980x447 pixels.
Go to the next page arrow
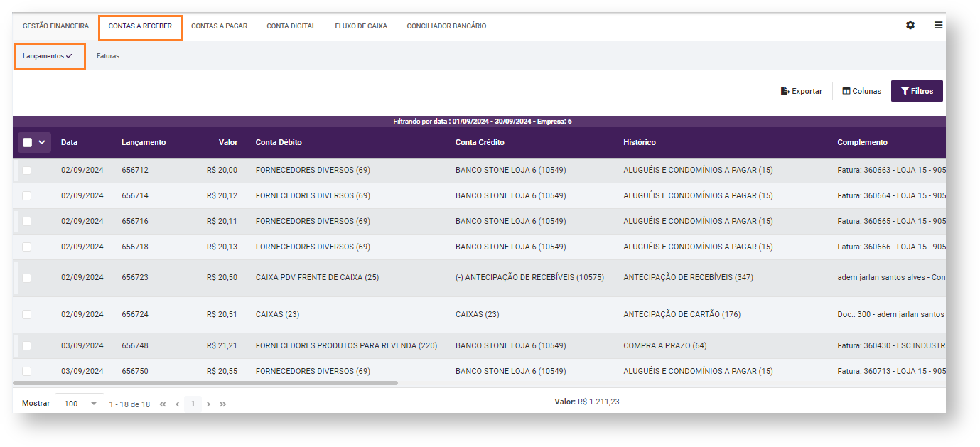208,404
